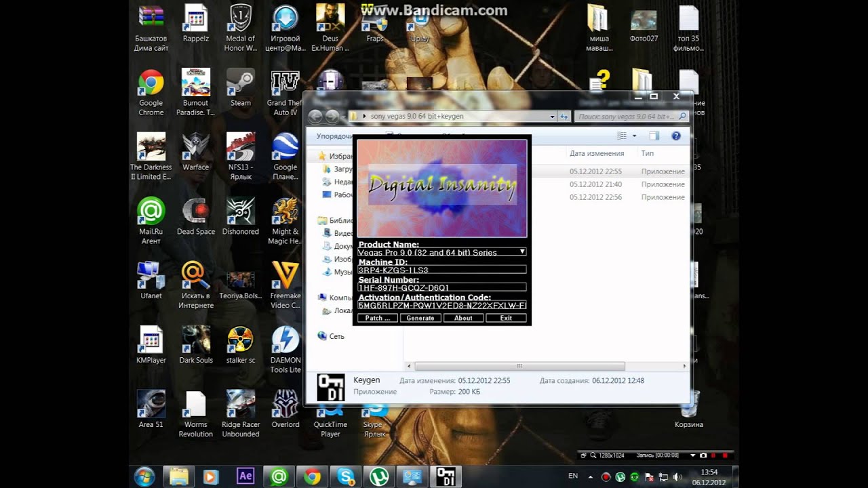Open the Recycle Bin (Корзина)
Screen dimensions: 868x488
(x=688, y=409)
